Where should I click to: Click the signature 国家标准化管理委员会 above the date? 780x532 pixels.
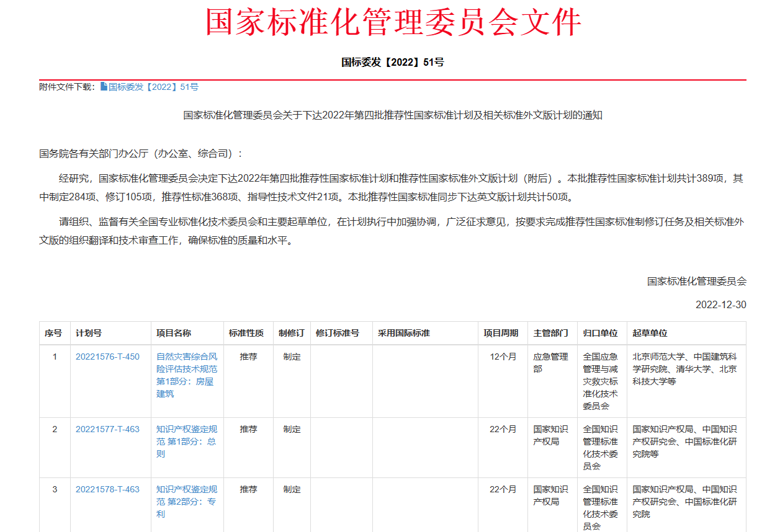pos(697,281)
